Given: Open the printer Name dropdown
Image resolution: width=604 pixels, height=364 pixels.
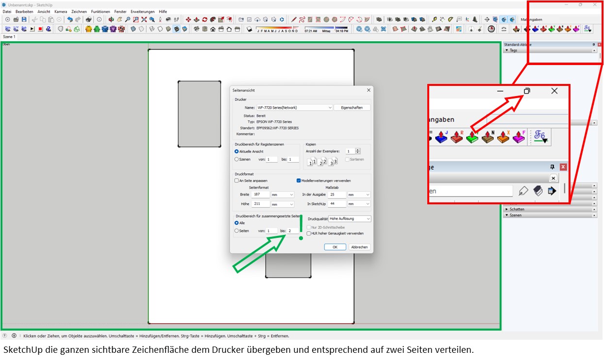Looking at the screenshot, I should point(330,108).
